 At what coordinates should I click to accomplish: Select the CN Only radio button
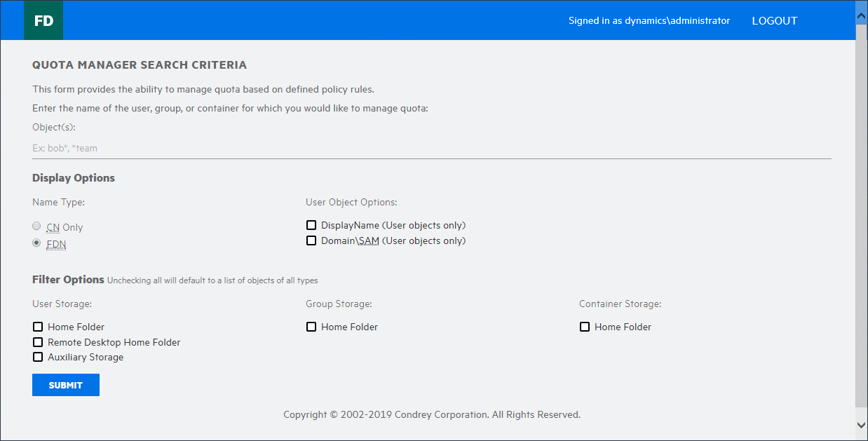click(37, 226)
